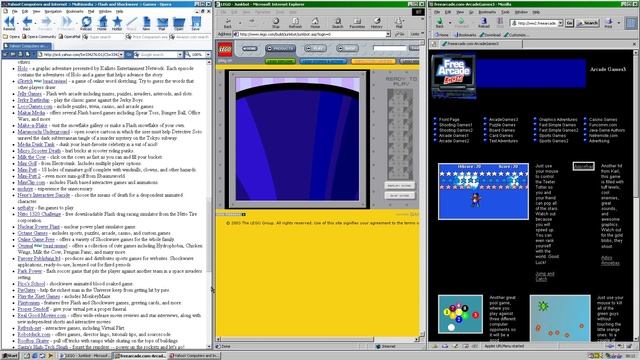Open the Bookmarks menu in Opera
640x360 pixels.
(75, 11)
